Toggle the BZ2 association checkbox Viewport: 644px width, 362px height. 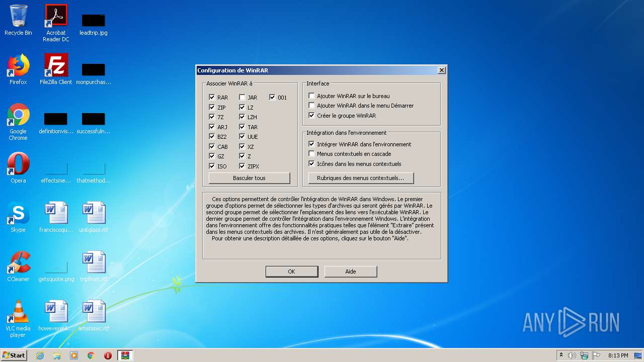pyautogui.click(x=212, y=137)
